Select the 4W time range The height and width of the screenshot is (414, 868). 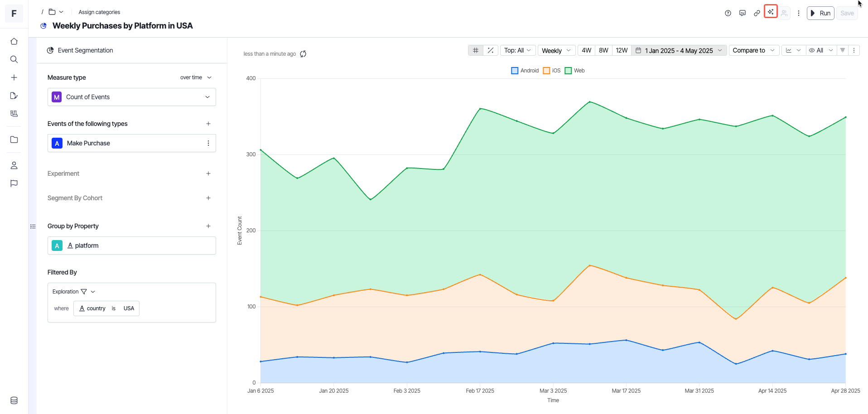[586, 50]
